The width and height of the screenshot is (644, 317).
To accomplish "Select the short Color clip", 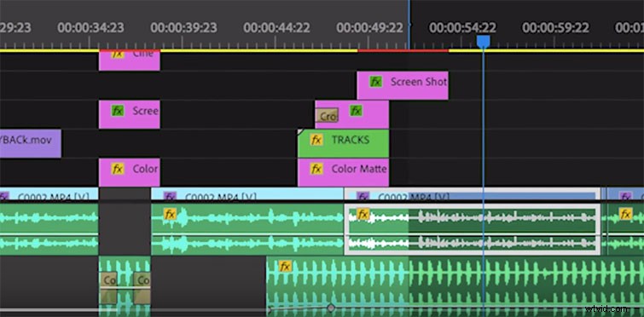I will pyautogui.click(x=130, y=172).
